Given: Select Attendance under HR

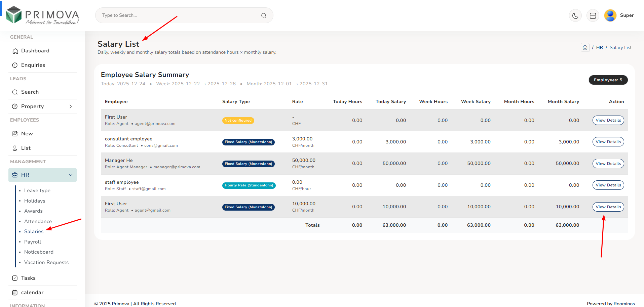Looking at the screenshot, I should coord(38,221).
